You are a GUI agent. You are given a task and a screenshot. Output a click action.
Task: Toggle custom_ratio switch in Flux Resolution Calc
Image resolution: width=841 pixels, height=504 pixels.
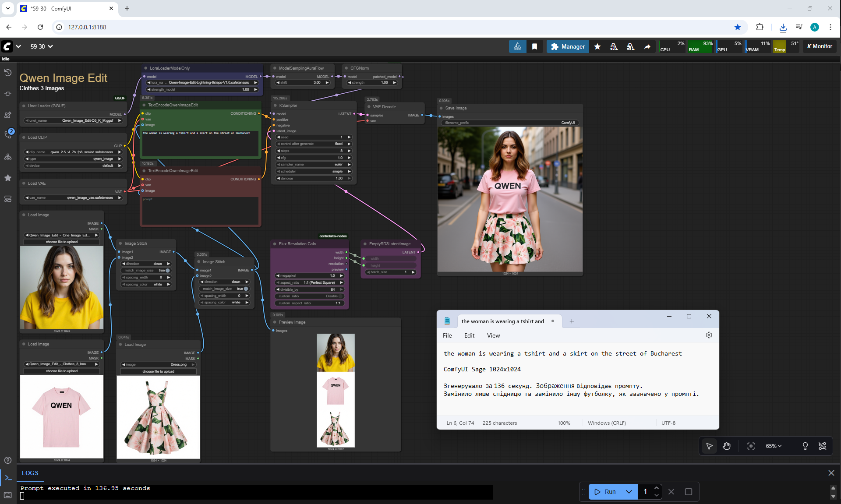pos(340,296)
